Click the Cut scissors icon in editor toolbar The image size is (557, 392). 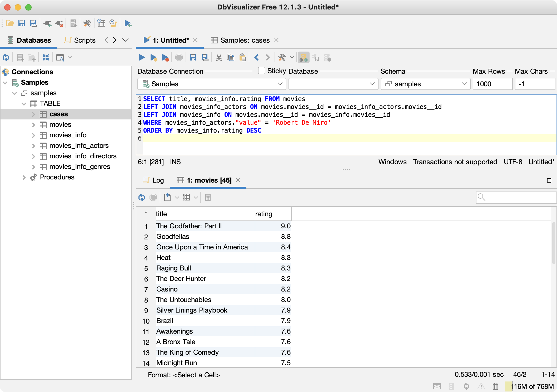219,58
